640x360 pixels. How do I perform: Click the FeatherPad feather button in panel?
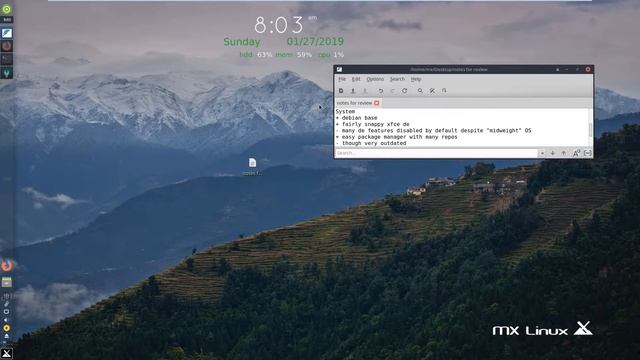pos(7,33)
